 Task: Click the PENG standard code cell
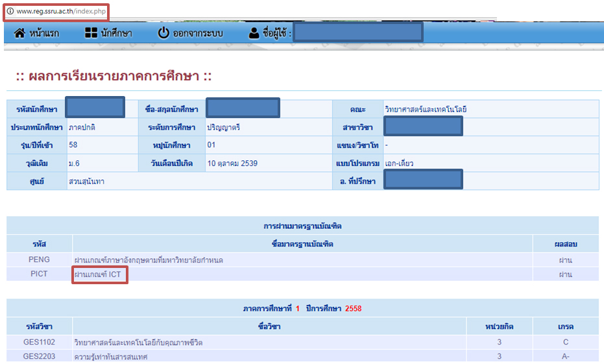click(40, 260)
